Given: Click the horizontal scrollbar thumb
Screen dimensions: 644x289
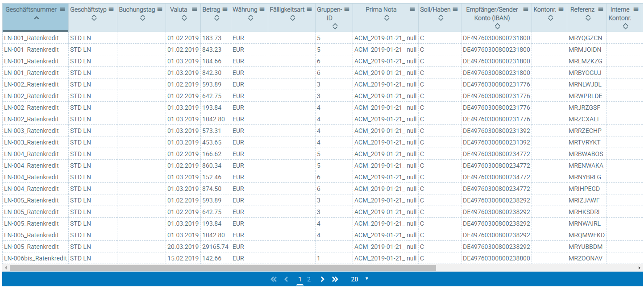Looking at the screenshot, I should tap(223, 268).
